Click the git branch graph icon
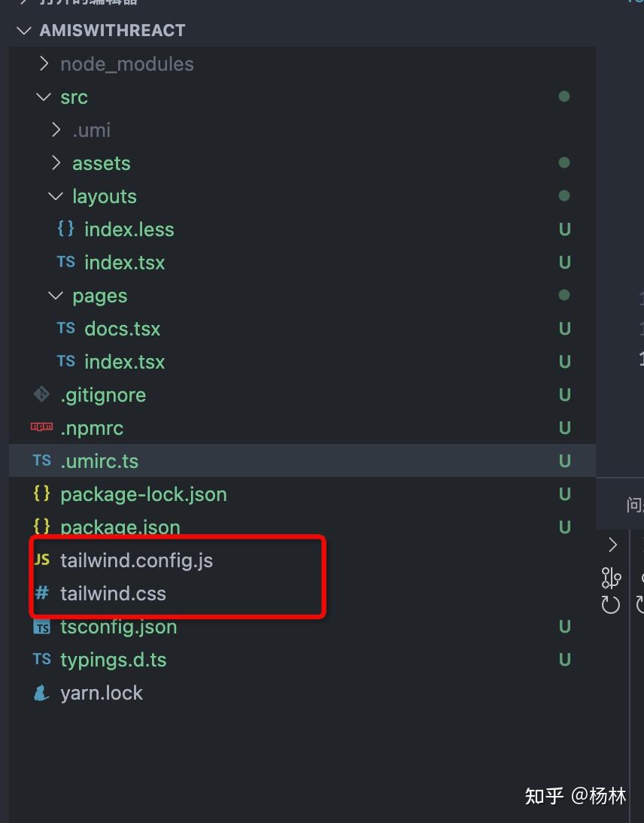Image resolution: width=644 pixels, height=823 pixels. coord(611,578)
